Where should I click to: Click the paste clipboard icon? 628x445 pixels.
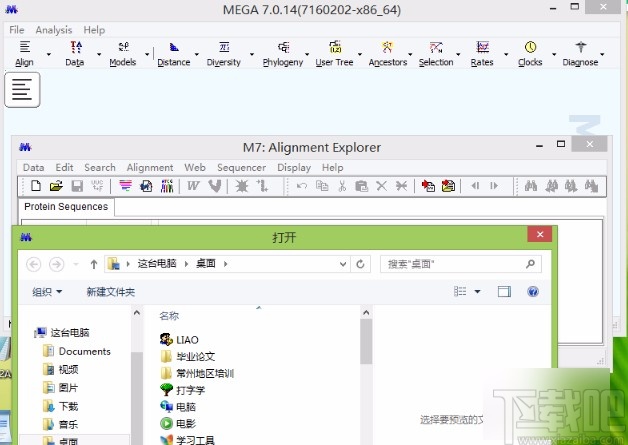[361, 186]
